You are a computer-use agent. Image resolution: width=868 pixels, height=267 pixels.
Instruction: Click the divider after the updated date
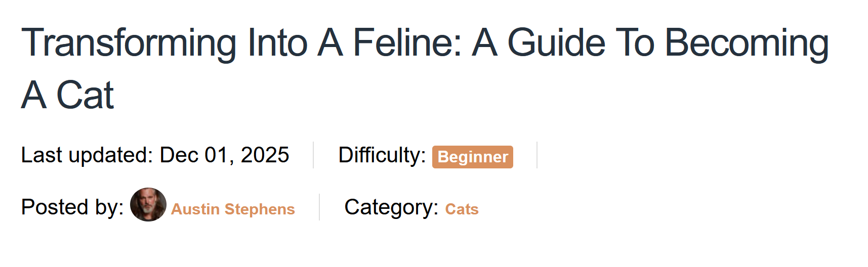point(313,155)
